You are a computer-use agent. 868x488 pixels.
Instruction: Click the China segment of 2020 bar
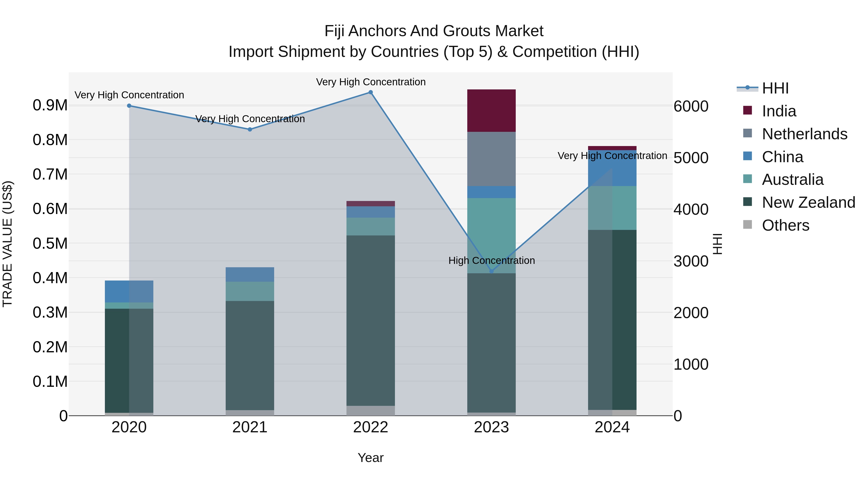point(129,292)
